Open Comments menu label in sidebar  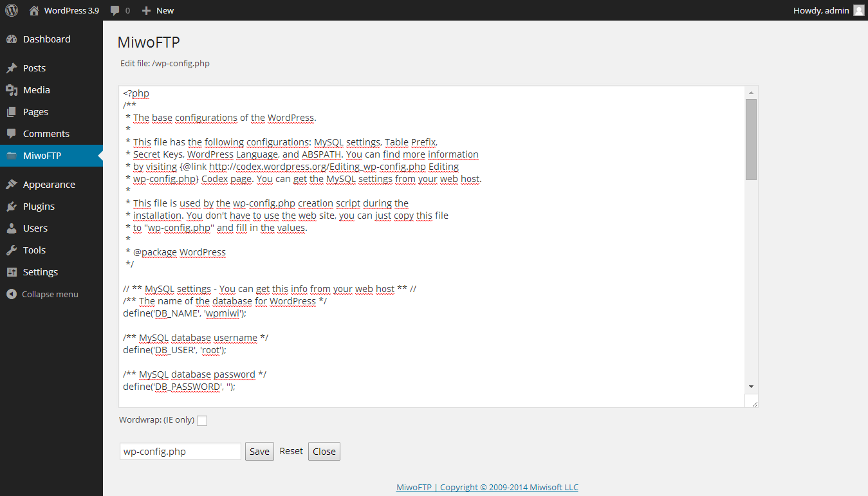coord(46,134)
